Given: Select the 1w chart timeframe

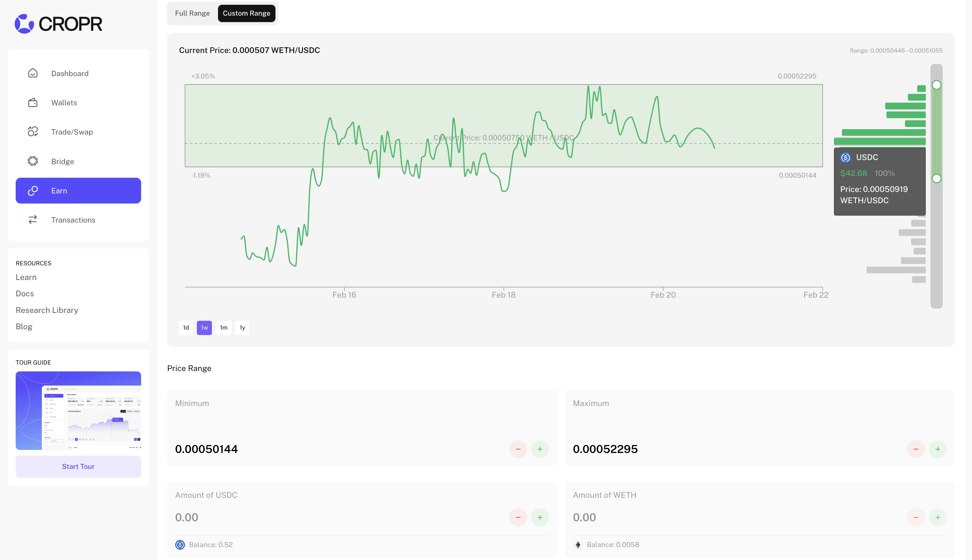Looking at the screenshot, I should coord(204,328).
